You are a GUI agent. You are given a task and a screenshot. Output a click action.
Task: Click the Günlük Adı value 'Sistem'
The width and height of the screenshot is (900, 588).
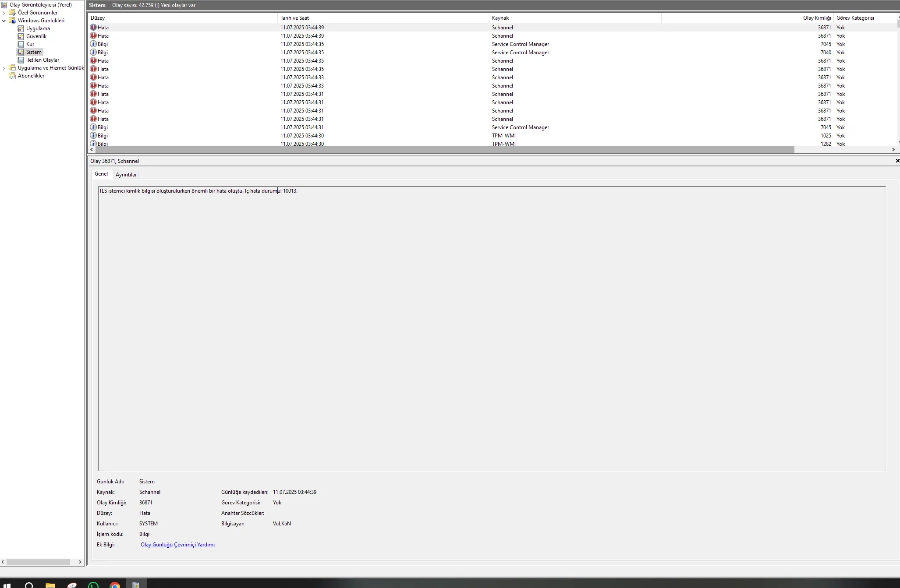point(147,482)
